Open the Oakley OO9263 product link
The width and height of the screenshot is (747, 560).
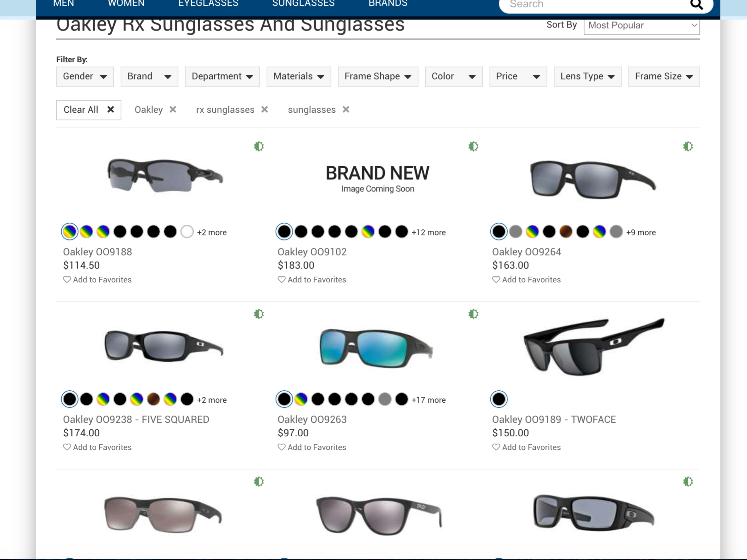click(312, 419)
